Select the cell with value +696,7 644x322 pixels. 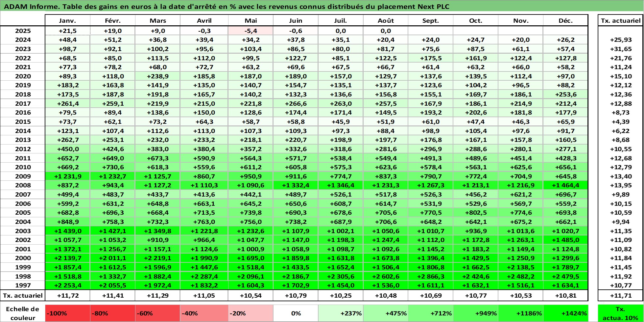pyautogui.click(x=565, y=195)
